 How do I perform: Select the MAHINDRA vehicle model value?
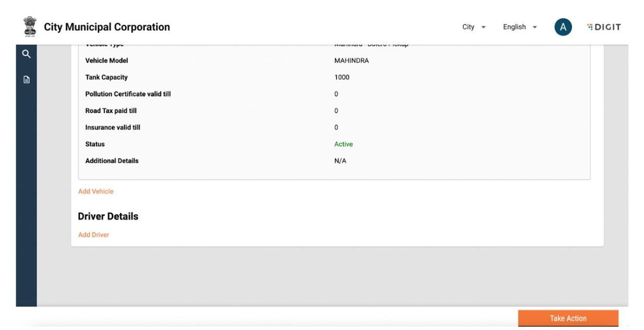(351, 60)
